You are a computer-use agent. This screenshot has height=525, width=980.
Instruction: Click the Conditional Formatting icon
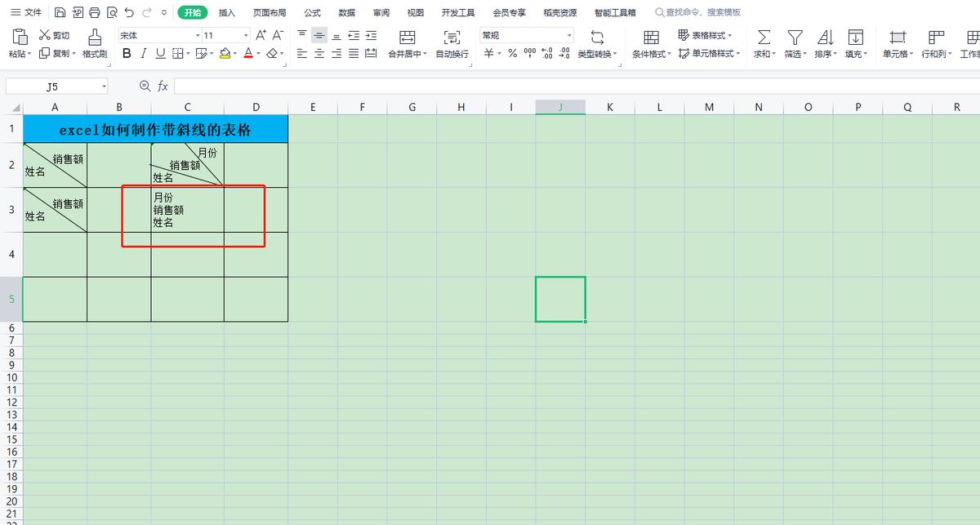tap(651, 37)
